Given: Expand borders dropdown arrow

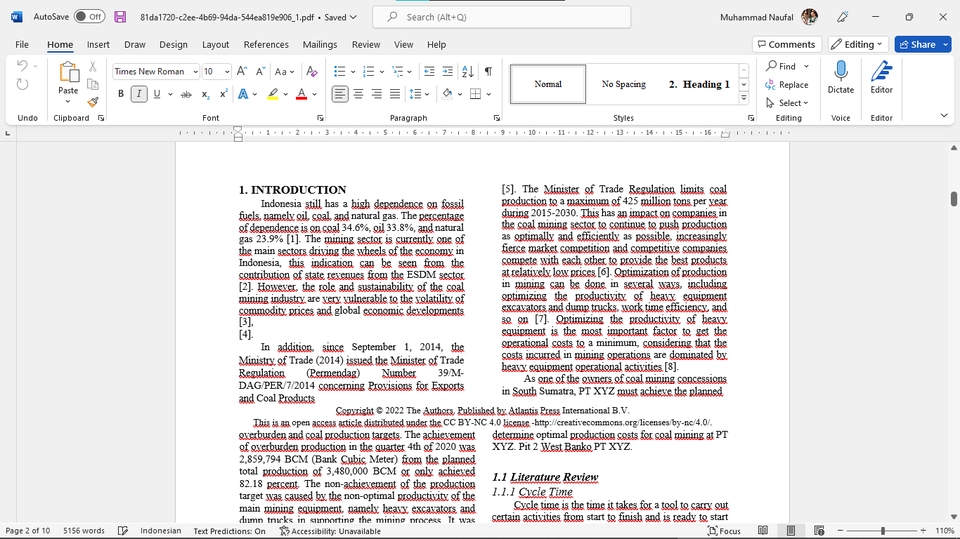Looking at the screenshot, I should coord(489,94).
